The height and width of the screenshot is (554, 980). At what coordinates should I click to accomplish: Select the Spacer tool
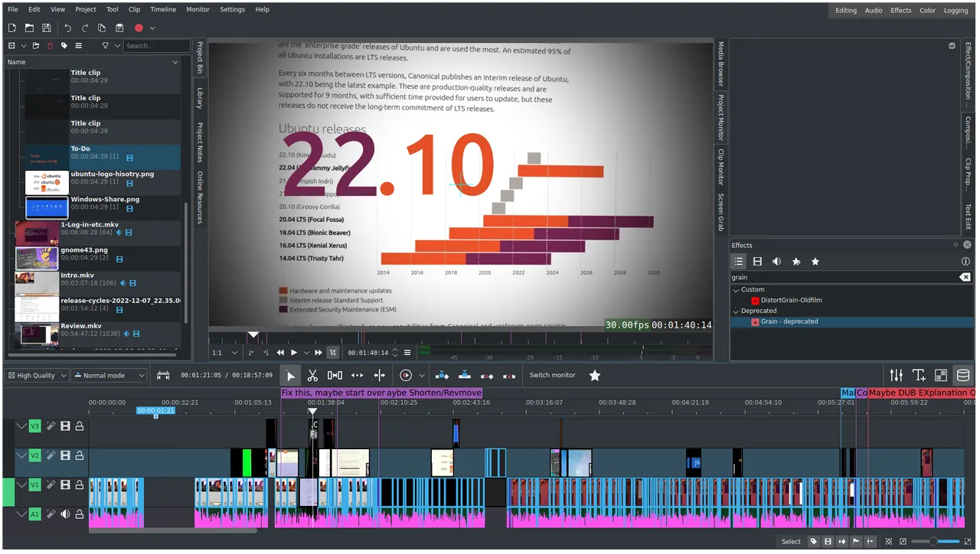pos(335,376)
